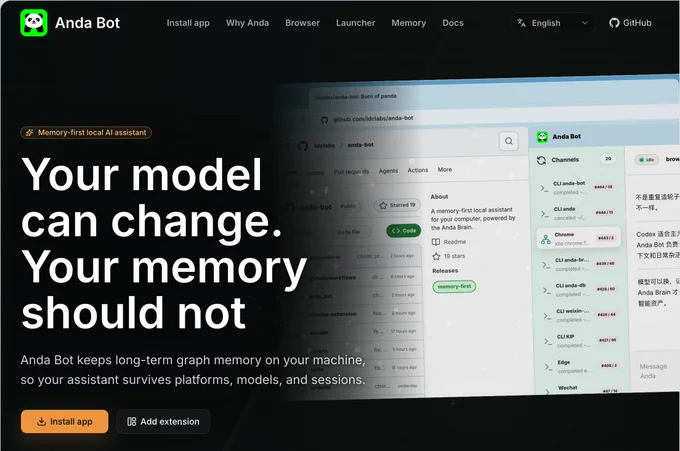Click the translate icon in language selector
Image resolution: width=680 pixels, height=451 pixels.
521,23
